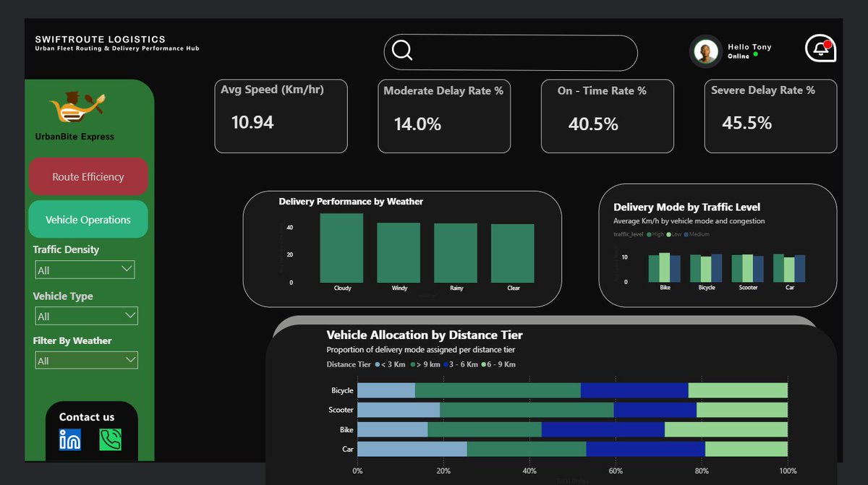The image size is (868, 485).
Task: Click the Vehicle Allocation by Distance Tier title
Action: 425,335
